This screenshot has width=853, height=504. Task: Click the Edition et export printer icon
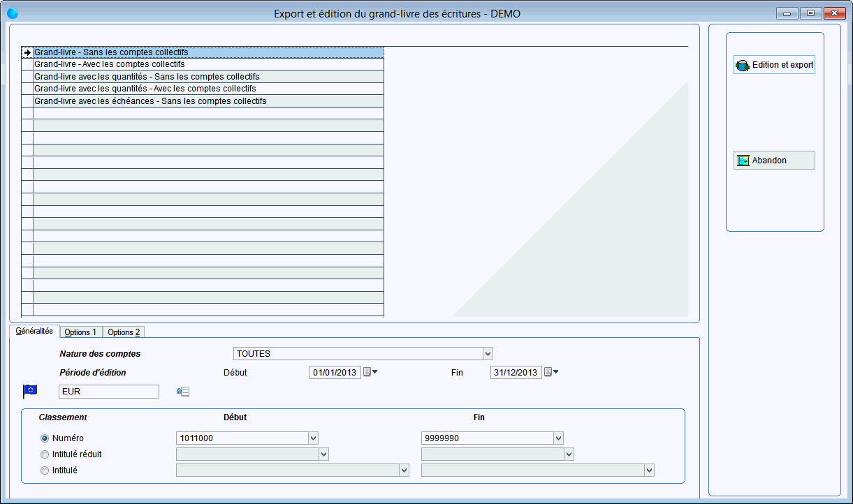click(x=743, y=66)
